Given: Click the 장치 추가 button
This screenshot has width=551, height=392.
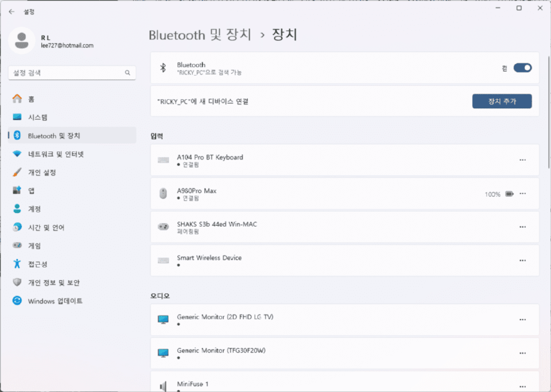Looking at the screenshot, I should click(502, 101).
